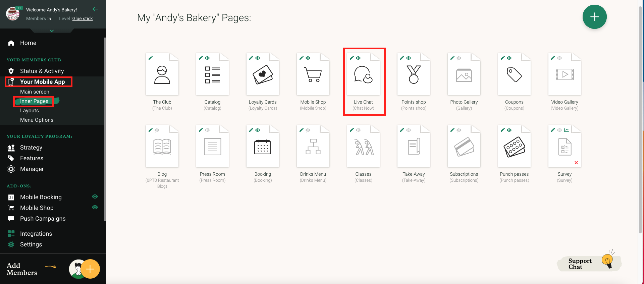Expand the profile header chevron
This screenshot has height=284, width=644.
[52, 31]
